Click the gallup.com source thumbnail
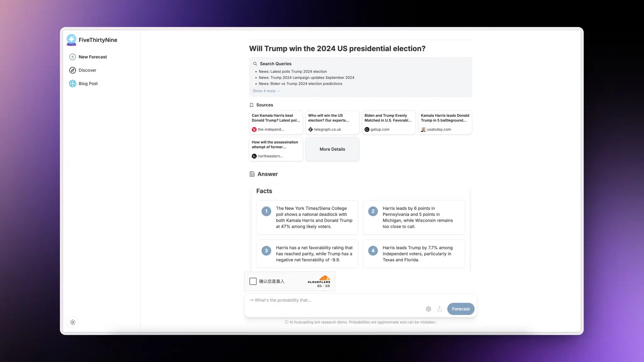 click(388, 122)
